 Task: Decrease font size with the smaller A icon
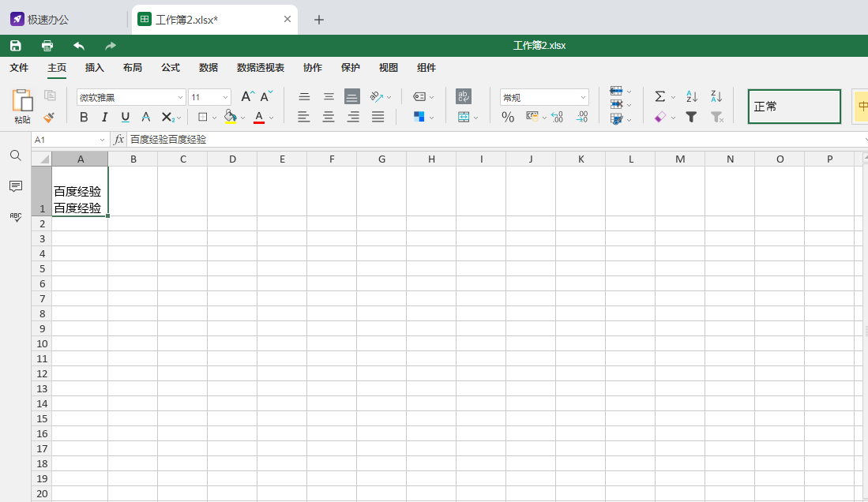[x=266, y=97]
